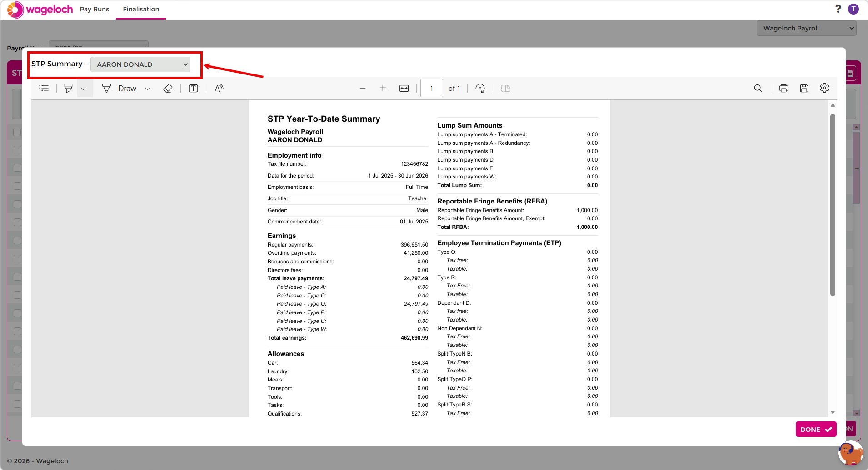Click the tax file number 123456782
Screen dimensions: 868x470
tap(414, 164)
